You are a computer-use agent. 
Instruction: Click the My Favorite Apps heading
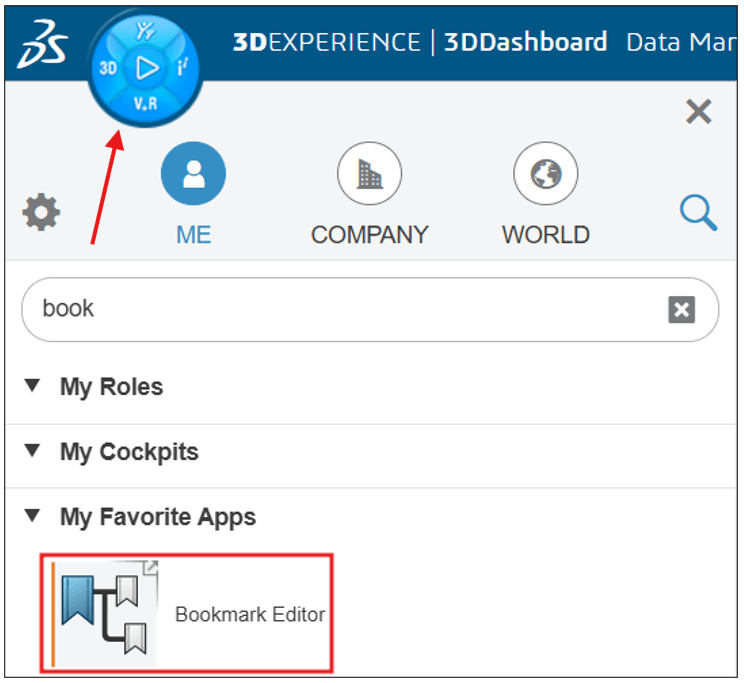pos(158,517)
